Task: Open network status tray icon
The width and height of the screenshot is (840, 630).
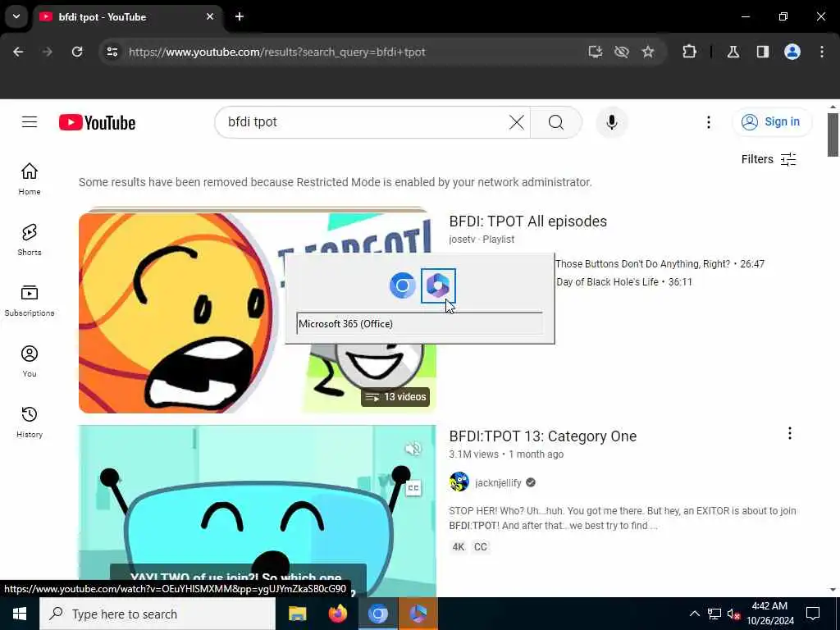Action: (714, 614)
